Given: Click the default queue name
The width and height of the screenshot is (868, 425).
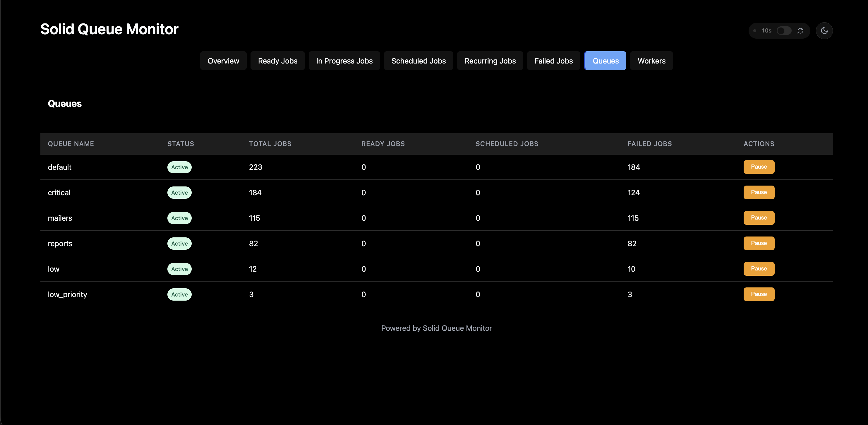Looking at the screenshot, I should [x=60, y=167].
